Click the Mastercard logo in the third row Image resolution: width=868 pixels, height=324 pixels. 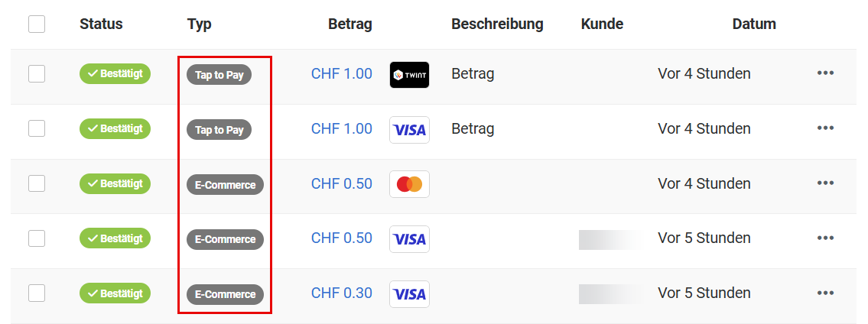[x=409, y=184]
